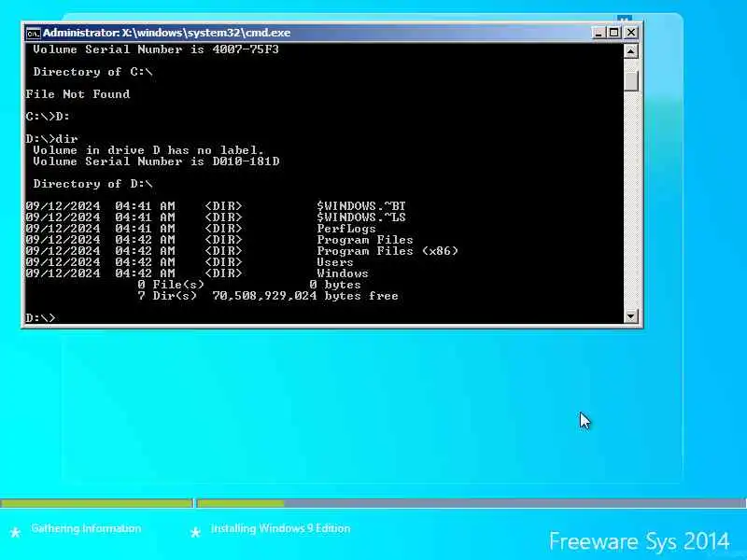Click the final D:\> prompt line
The width and height of the screenshot is (747, 560).
click(40, 317)
